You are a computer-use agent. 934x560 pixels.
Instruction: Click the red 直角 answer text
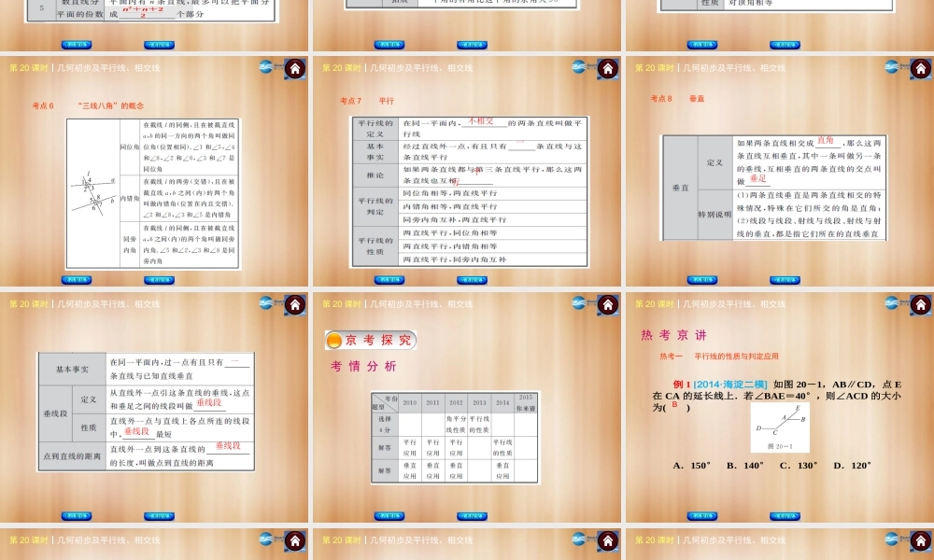point(826,140)
